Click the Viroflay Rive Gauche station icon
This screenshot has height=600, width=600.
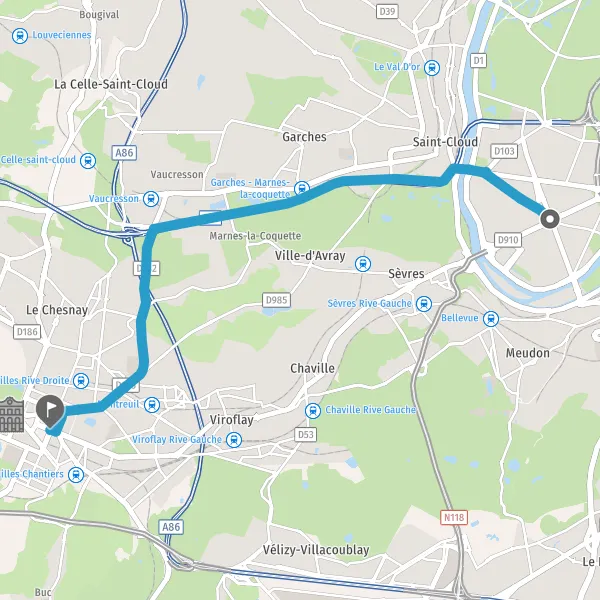coord(234,440)
